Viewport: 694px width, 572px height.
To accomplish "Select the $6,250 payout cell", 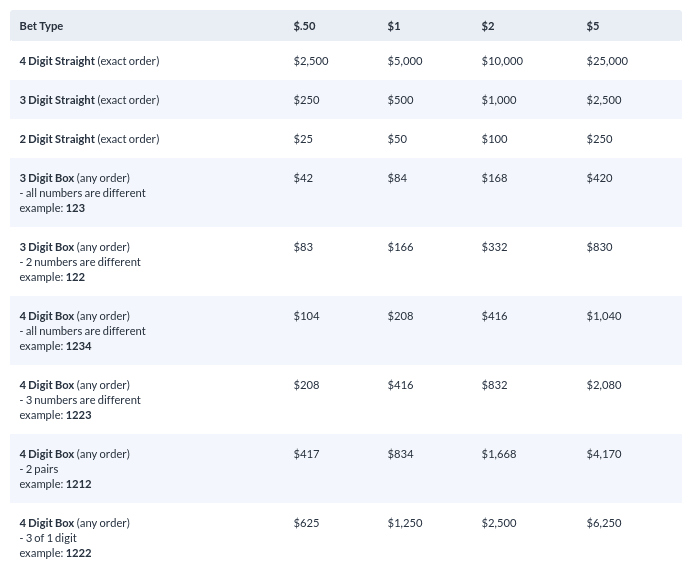I will pos(604,523).
